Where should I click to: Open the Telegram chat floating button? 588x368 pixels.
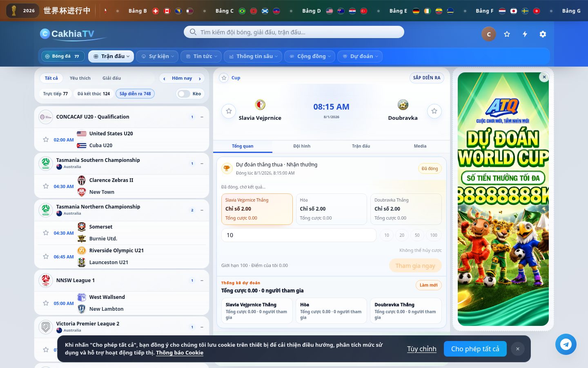(x=566, y=344)
